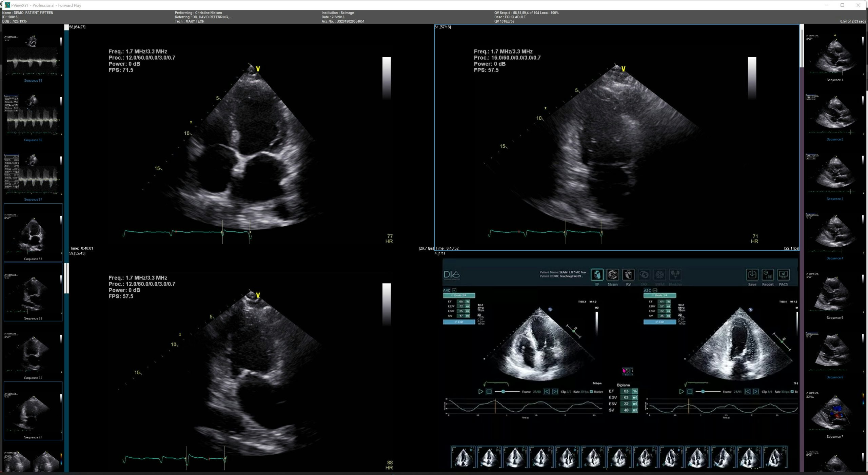Click the Biplane ESV value 22
This screenshot has width=868, height=475.
click(x=626, y=404)
